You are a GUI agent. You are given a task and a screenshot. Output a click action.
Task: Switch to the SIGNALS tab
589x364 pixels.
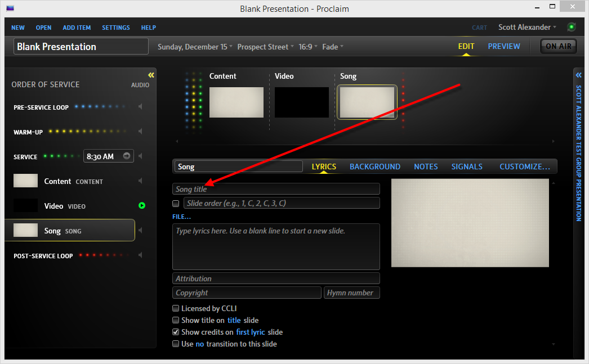pos(467,167)
